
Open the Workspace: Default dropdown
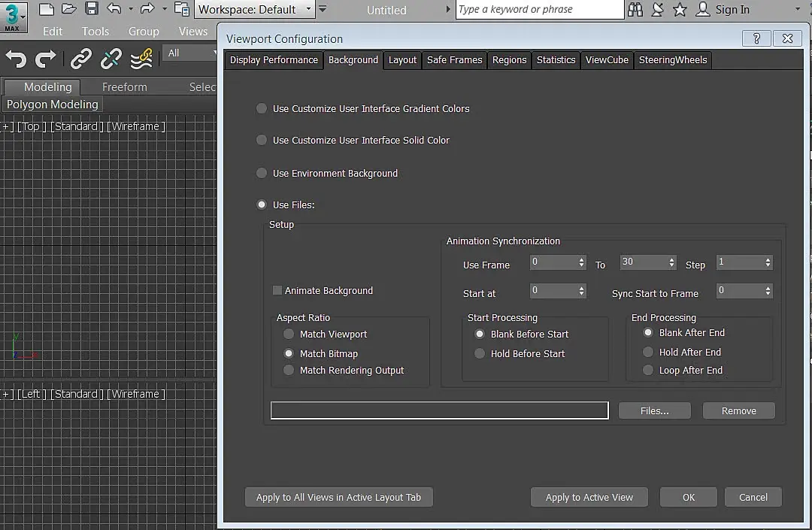pyautogui.click(x=255, y=10)
